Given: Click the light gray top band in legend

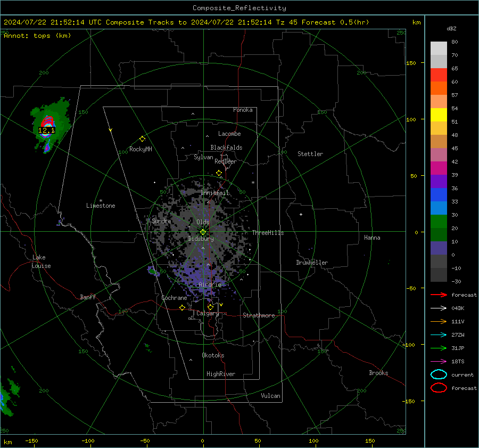Looking at the screenshot, I should point(439,48).
